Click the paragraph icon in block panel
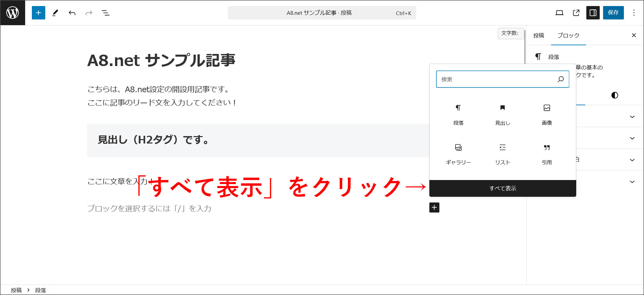 (538, 57)
